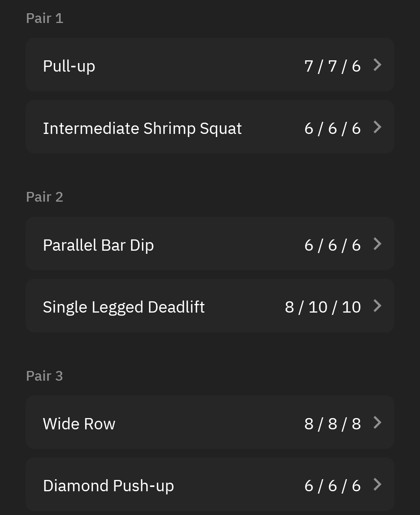The width and height of the screenshot is (420, 515).
Task: Open the Single Legged Deadlift exercise
Action: point(210,306)
